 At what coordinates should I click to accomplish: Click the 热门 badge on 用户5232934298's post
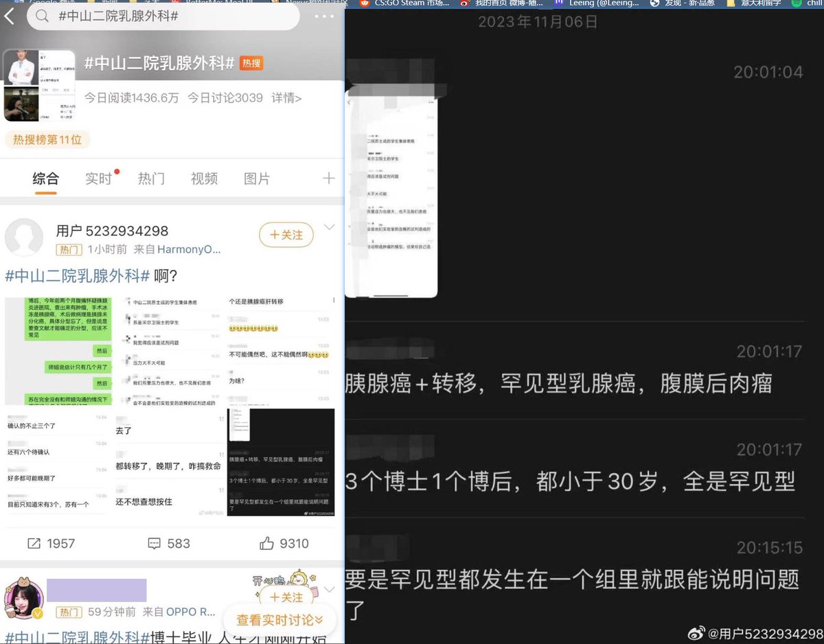click(69, 249)
